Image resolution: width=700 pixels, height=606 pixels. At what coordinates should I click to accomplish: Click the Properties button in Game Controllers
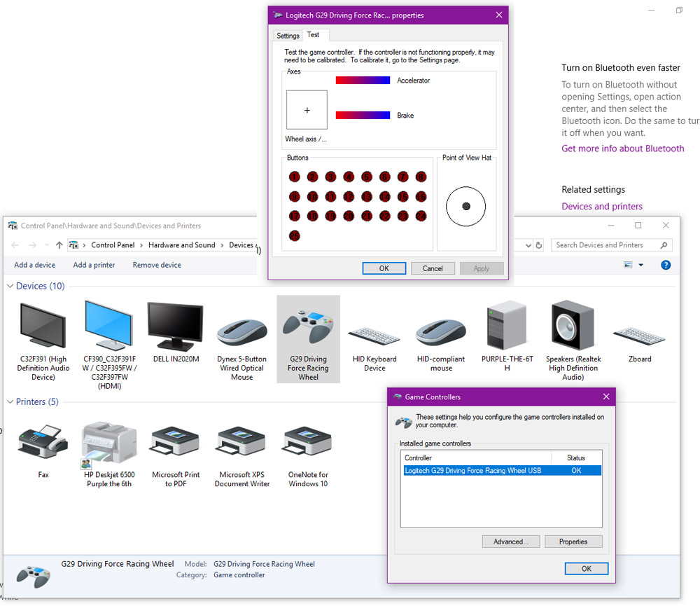573,542
